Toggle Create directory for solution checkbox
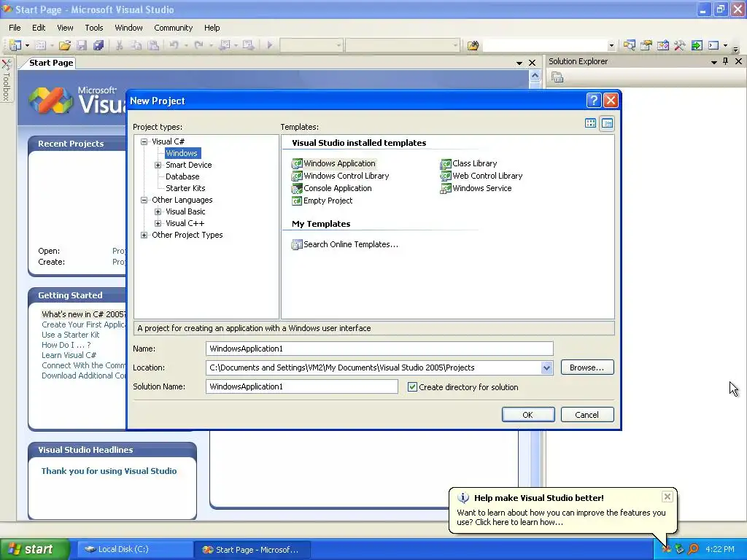 (x=413, y=387)
